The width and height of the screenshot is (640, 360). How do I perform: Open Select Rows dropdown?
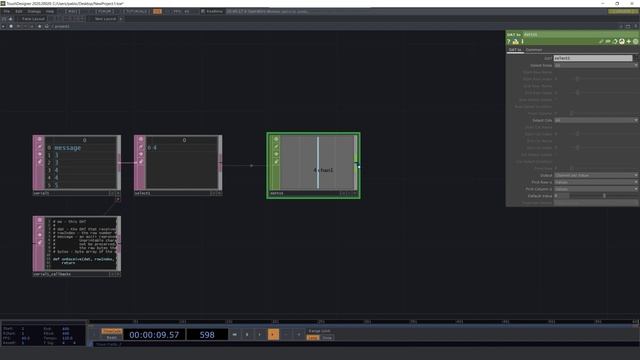596,65
